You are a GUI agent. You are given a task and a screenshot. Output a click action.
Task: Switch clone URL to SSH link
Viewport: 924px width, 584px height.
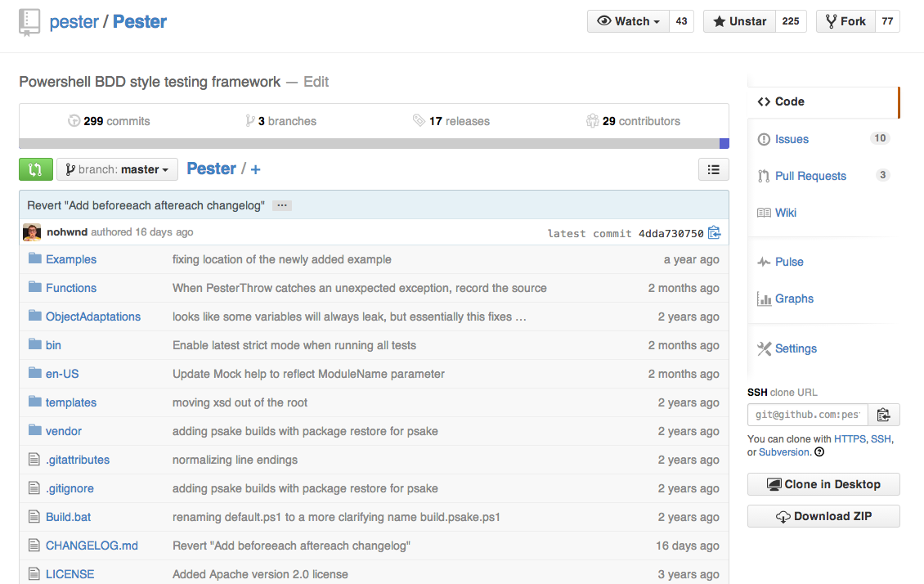tap(881, 439)
